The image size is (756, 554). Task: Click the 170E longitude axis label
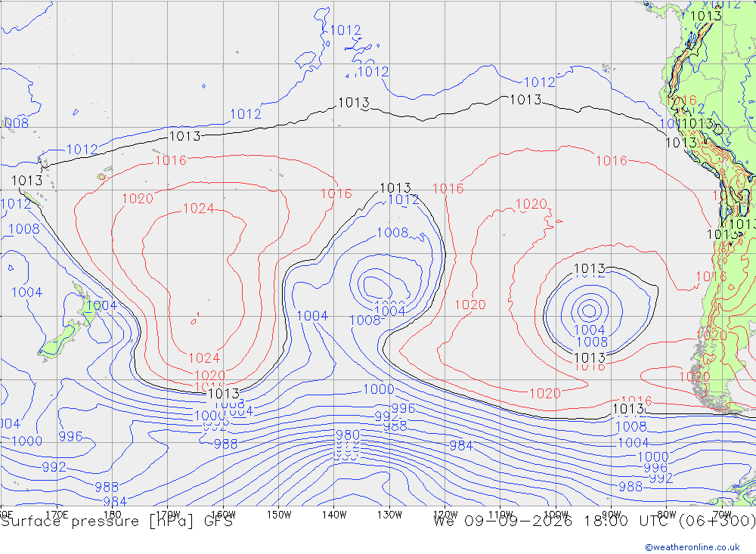coord(57,515)
